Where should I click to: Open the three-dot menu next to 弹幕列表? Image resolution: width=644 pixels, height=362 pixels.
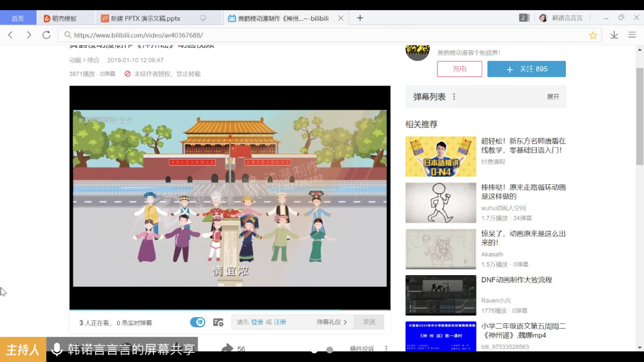click(x=454, y=96)
